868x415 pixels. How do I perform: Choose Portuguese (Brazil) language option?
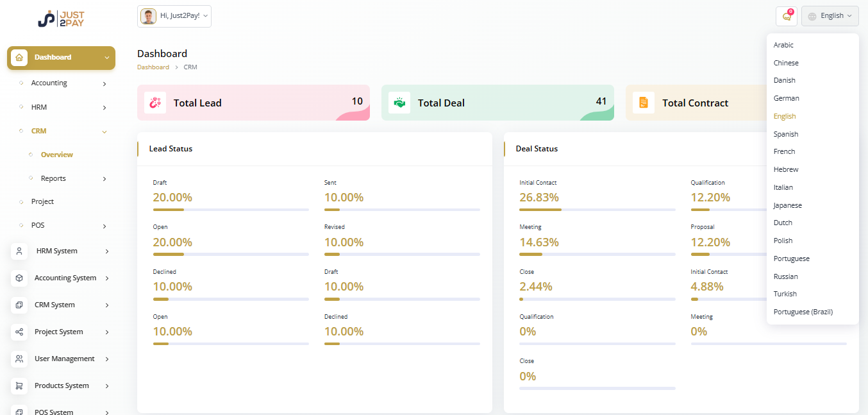pos(803,312)
